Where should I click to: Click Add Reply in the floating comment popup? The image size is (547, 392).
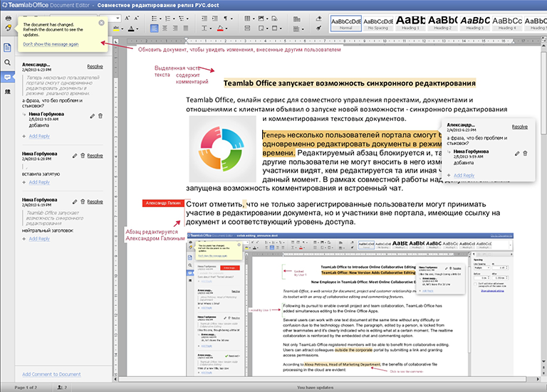464,175
